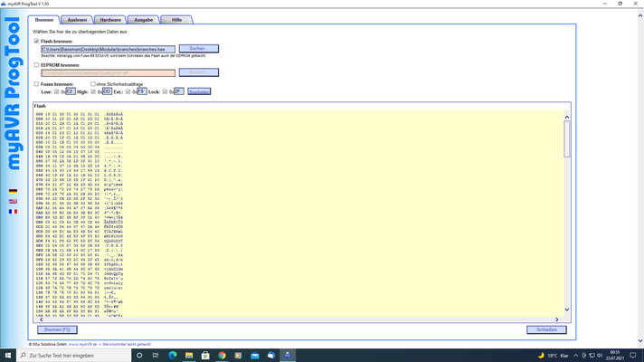Open the Hardware tab
The height and width of the screenshot is (362, 644).
click(110, 20)
